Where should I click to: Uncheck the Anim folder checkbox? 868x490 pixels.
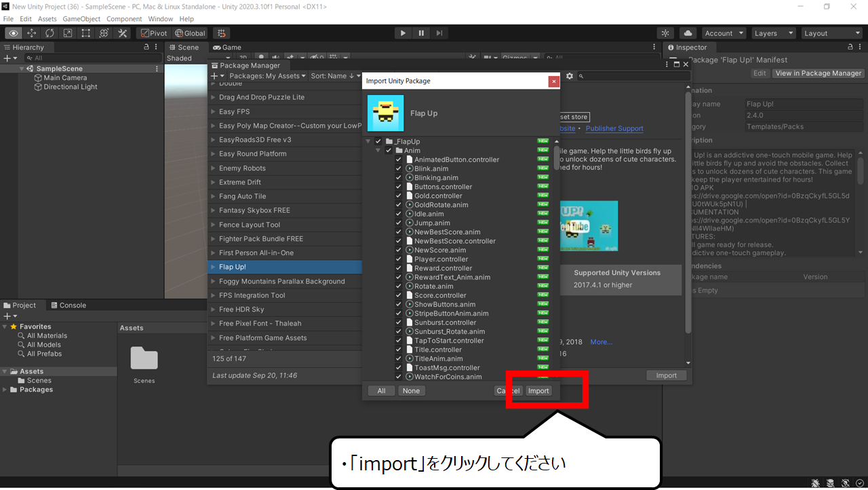click(389, 151)
